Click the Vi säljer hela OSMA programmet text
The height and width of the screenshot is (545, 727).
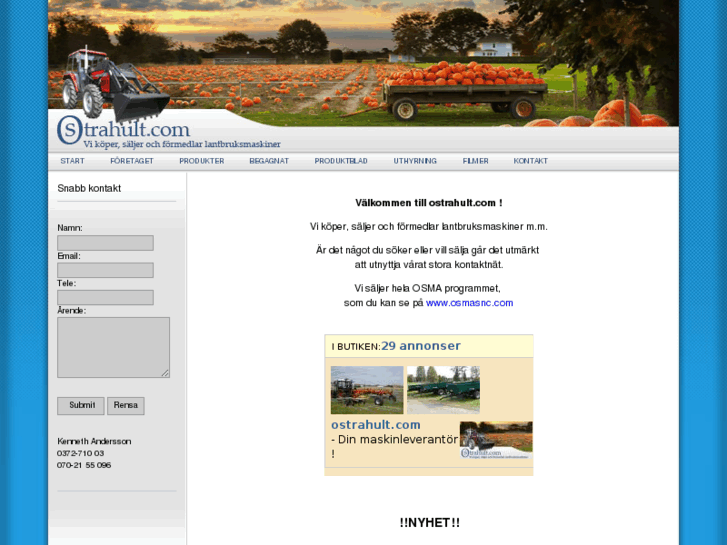(x=427, y=289)
